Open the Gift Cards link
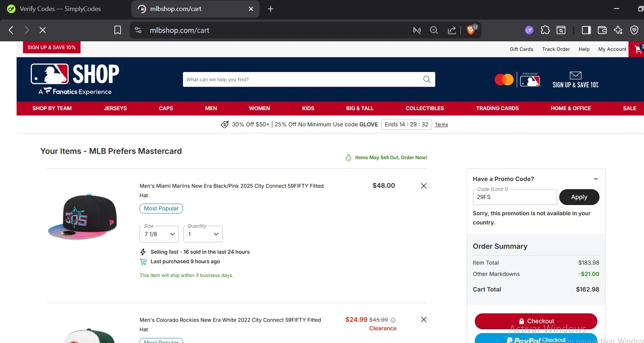Image resolution: width=644 pixels, height=343 pixels. tap(521, 49)
